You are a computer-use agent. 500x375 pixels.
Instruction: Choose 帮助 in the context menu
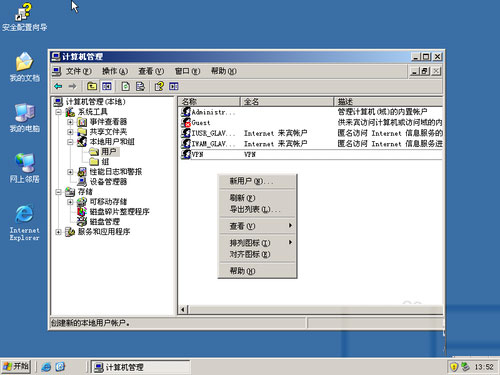click(x=257, y=271)
